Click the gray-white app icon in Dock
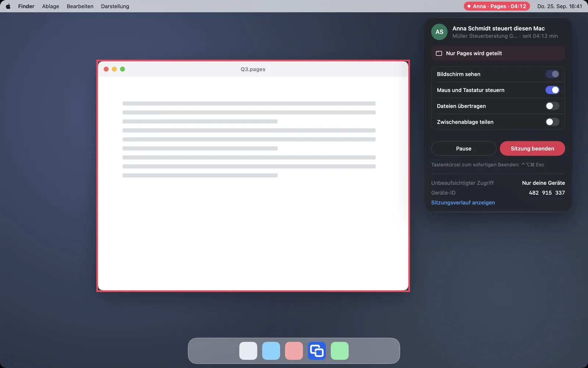 [248, 351]
